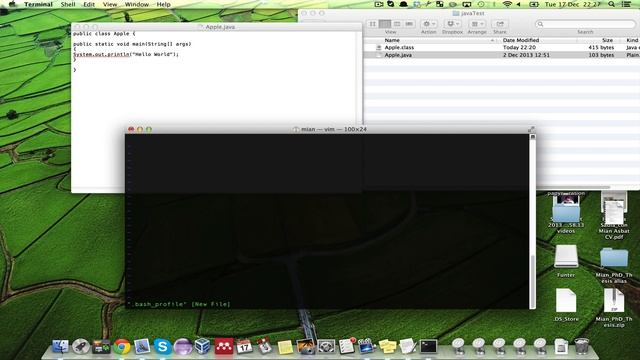Switch Finder to icon view
Viewport: 640px width, 360px height.
(373, 24)
